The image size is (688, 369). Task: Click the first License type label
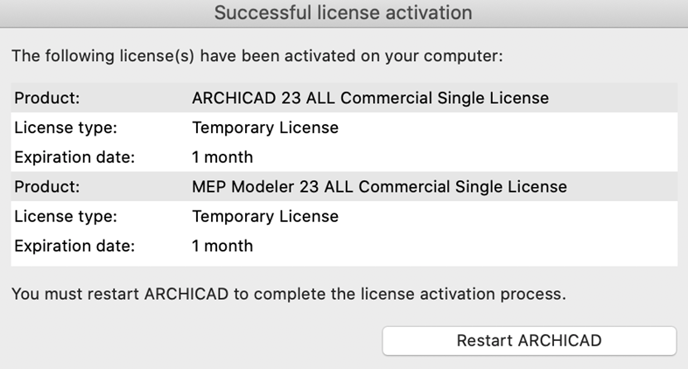click(66, 128)
